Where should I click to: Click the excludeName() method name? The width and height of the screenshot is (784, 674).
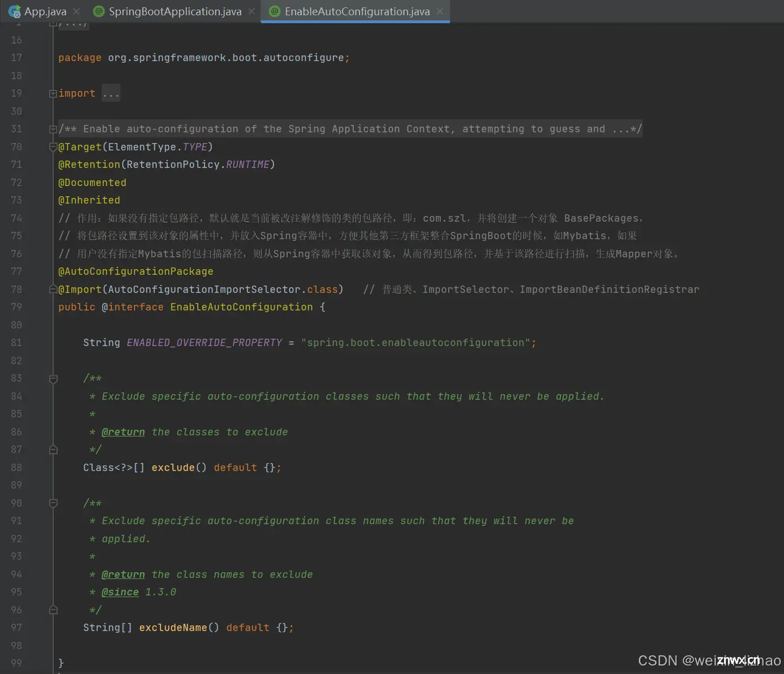point(173,628)
